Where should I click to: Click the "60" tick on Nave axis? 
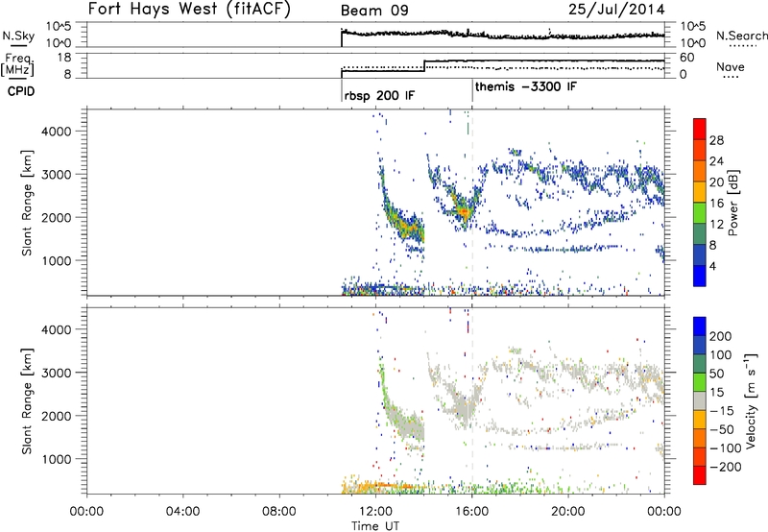687,58
